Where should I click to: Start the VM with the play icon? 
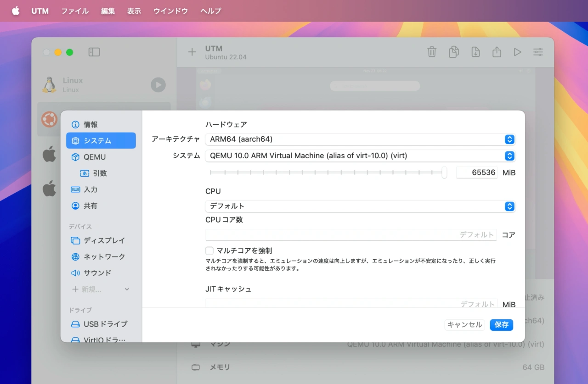tap(517, 52)
